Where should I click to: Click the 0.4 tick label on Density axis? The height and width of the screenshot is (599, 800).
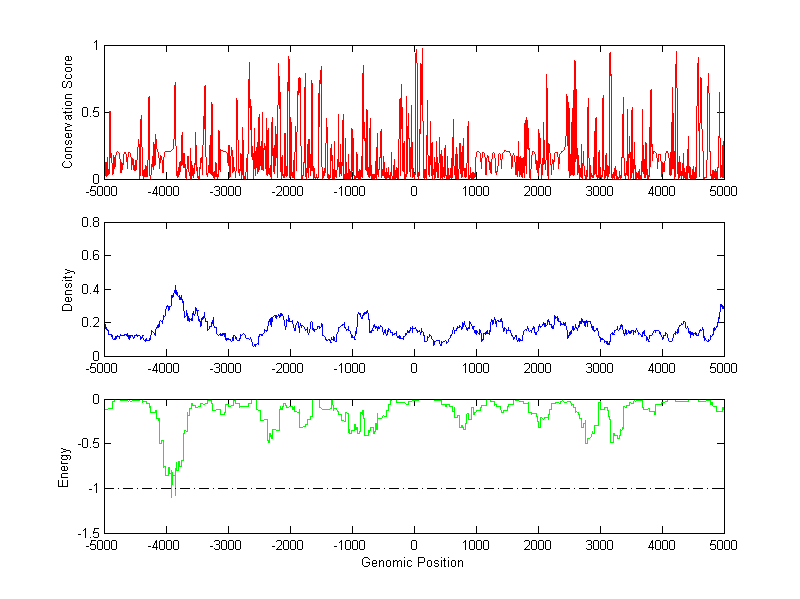[89, 289]
